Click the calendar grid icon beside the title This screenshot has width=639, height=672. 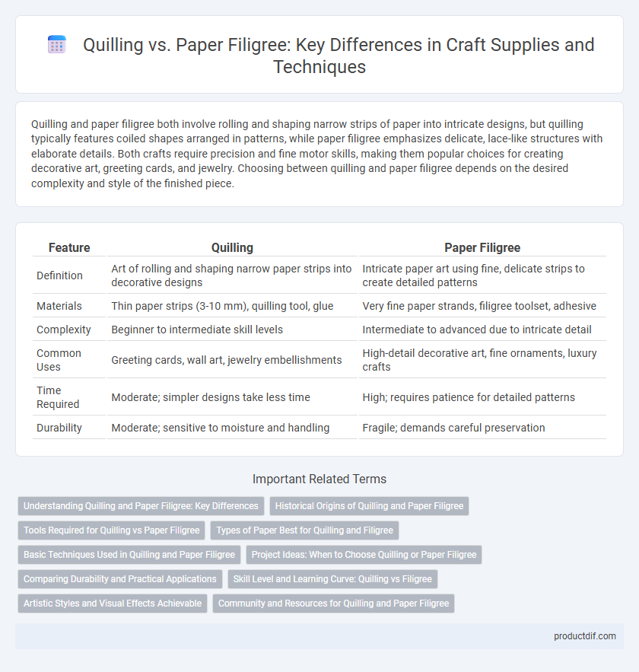click(57, 45)
